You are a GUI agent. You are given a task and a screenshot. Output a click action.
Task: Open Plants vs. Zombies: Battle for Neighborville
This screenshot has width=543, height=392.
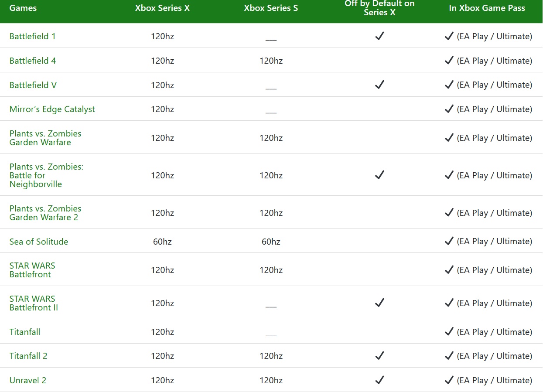(46, 175)
